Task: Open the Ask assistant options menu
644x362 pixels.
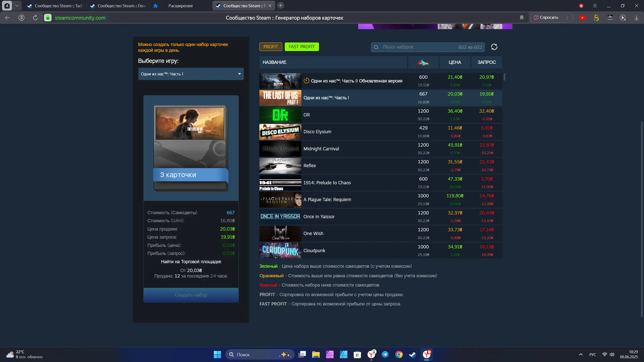Action: (567, 18)
